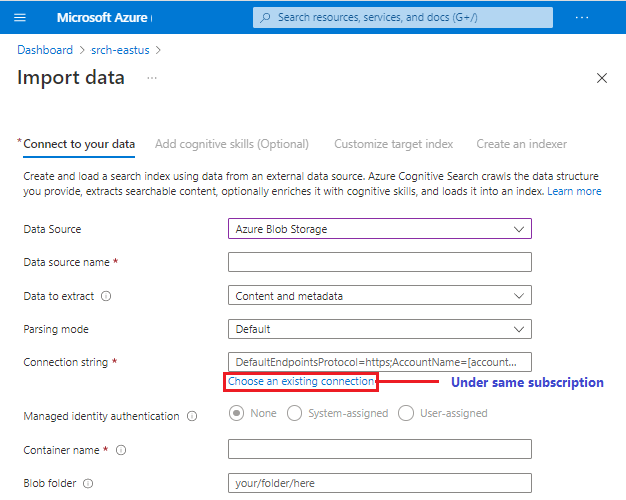
Task: Click info icon beside Container name
Action: pos(121,451)
